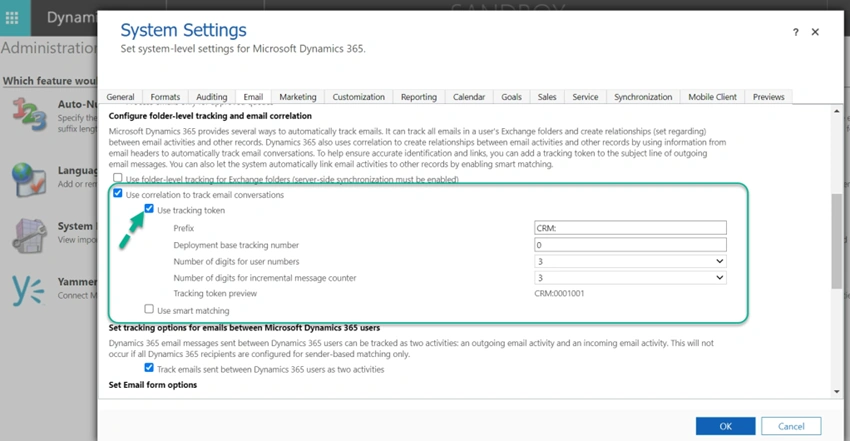850x441 pixels.
Task: Go to the Marketing tab
Action: tap(298, 97)
